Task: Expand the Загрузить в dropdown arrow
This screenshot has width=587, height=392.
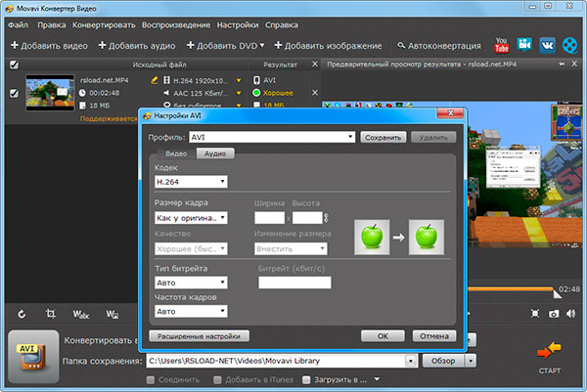Action: pos(377,379)
